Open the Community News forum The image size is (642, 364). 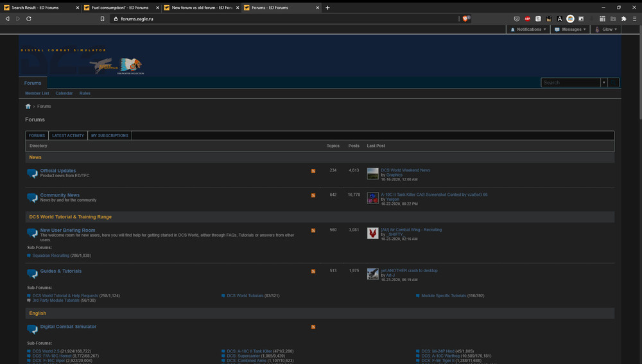60,195
